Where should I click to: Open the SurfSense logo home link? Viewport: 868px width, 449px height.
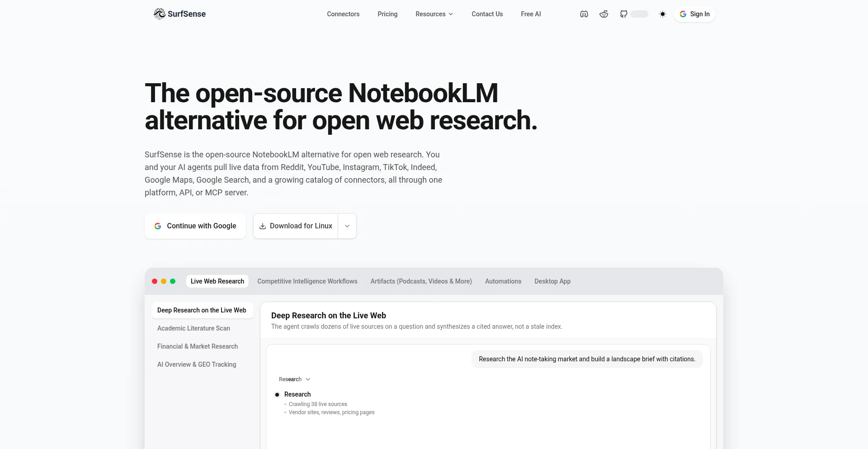[179, 14]
